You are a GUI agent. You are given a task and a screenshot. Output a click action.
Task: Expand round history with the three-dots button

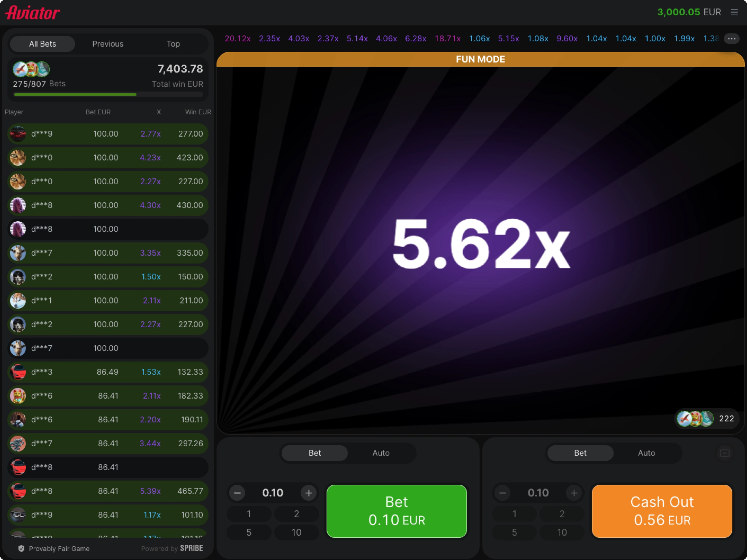pyautogui.click(x=731, y=39)
